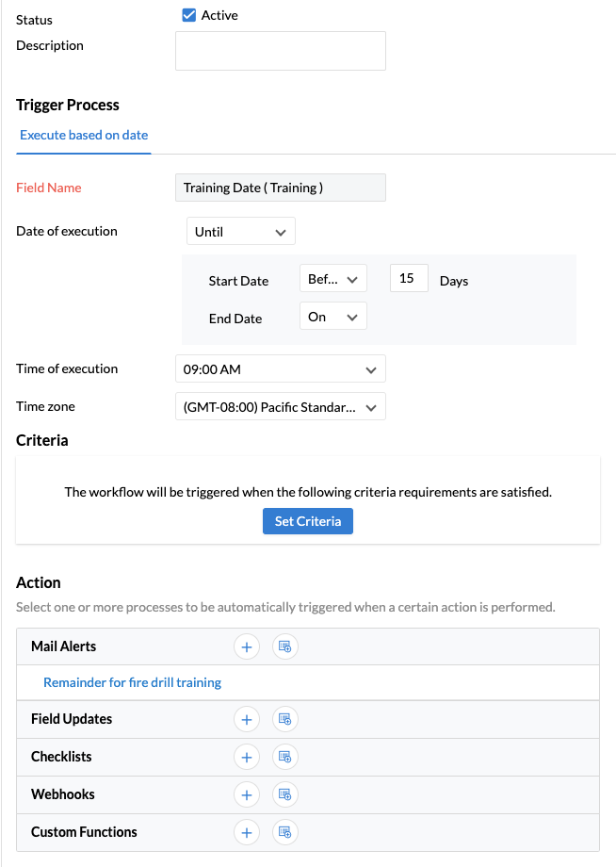Choose existing Webhooks via list icon
Viewport: 616px width, 867px height.
point(285,794)
